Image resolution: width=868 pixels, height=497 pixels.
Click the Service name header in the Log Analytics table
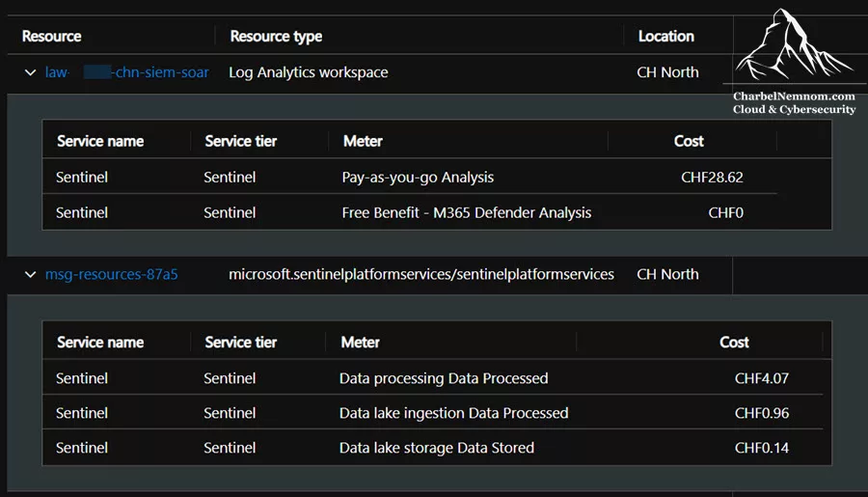tap(100, 141)
